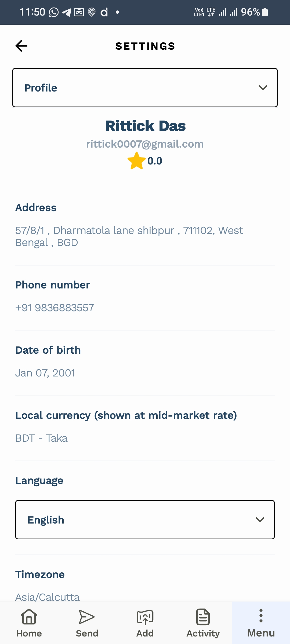Tap the WhatsApp notification icon in status bar
The height and width of the screenshot is (644, 290).
coord(54,12)
